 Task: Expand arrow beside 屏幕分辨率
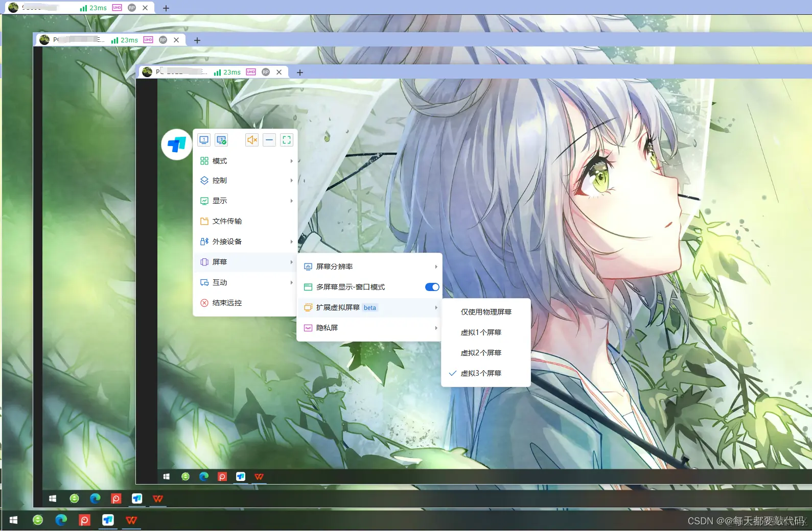point(436,267)
